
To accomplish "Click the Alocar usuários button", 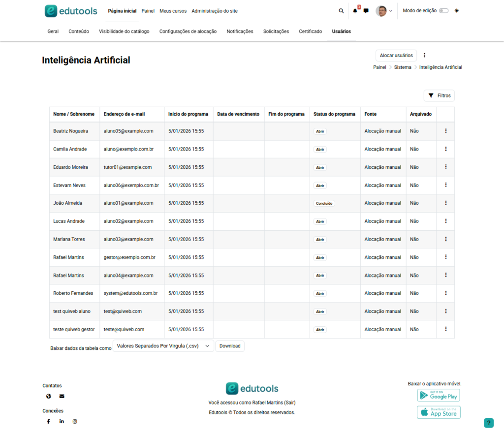I will point(396,56).
